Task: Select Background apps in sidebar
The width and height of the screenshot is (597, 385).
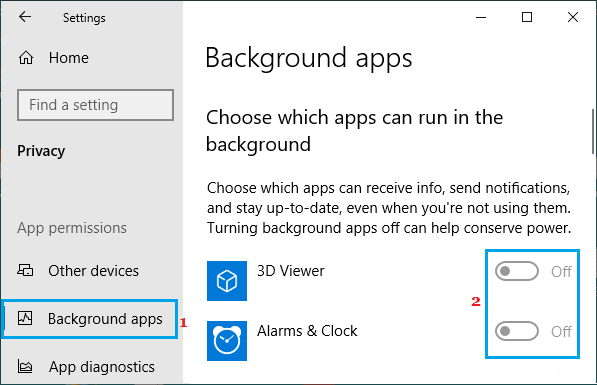Action: [90, 319]
